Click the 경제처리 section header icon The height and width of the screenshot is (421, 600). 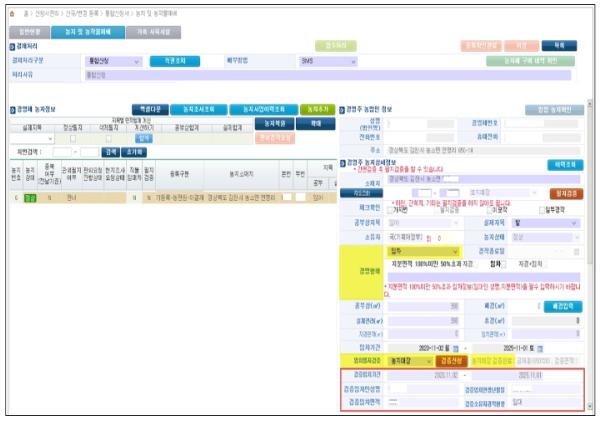(x=13, y=47)
